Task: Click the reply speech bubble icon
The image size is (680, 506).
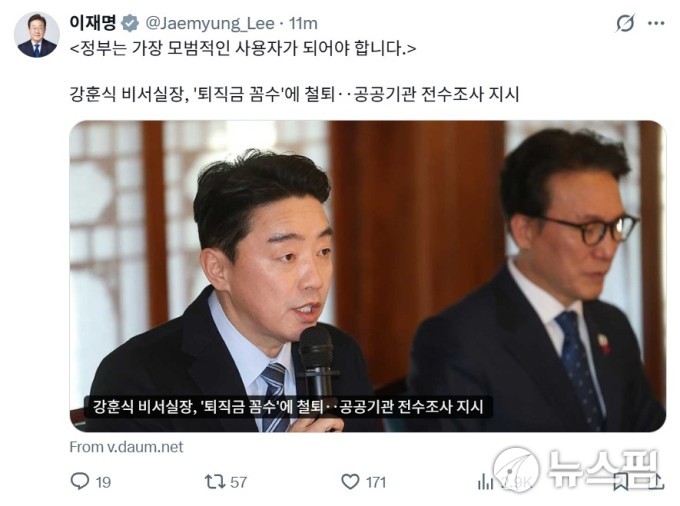Action: (x=80, y=481)
